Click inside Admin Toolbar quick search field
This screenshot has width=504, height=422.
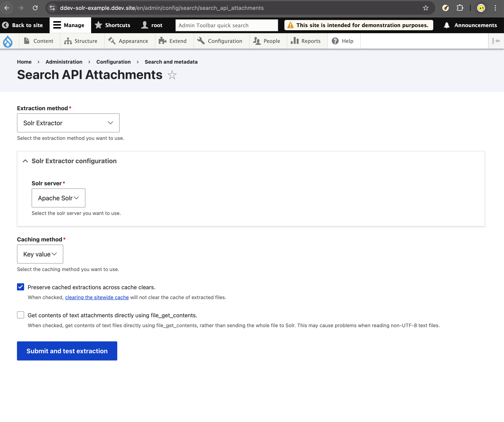tap(227, 25)
